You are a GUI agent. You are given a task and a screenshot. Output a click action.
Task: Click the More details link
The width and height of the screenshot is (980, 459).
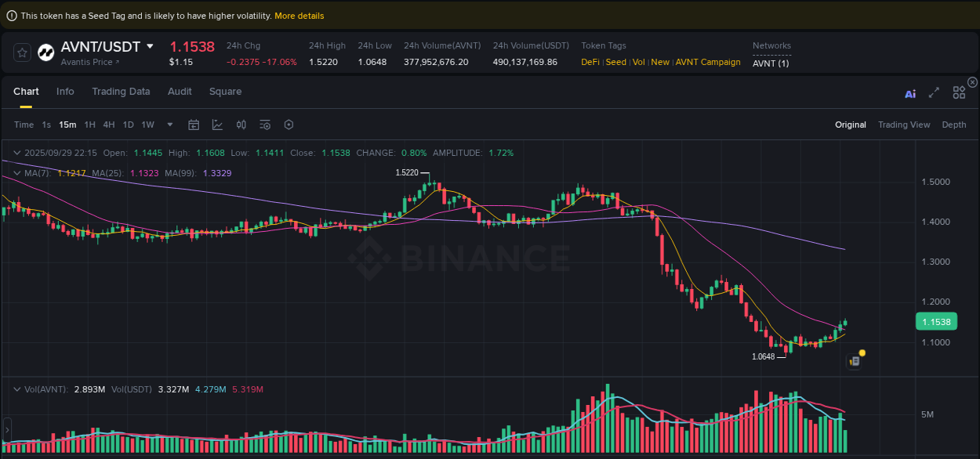click(299, 15)
